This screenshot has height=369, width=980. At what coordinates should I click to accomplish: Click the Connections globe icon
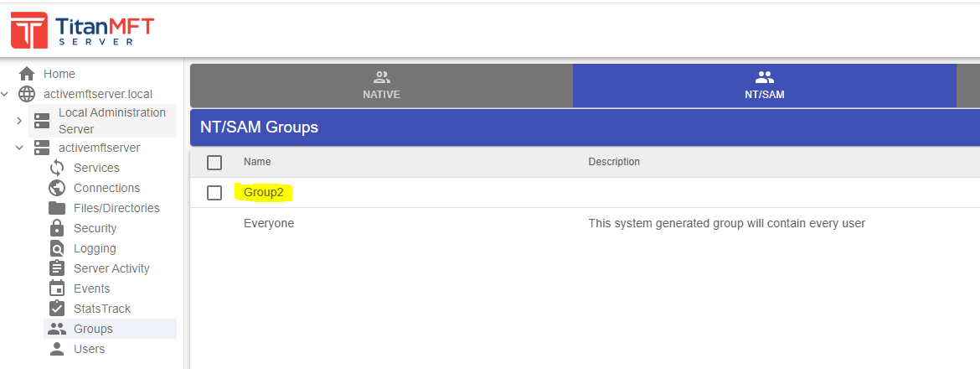(x=57, y=188)
